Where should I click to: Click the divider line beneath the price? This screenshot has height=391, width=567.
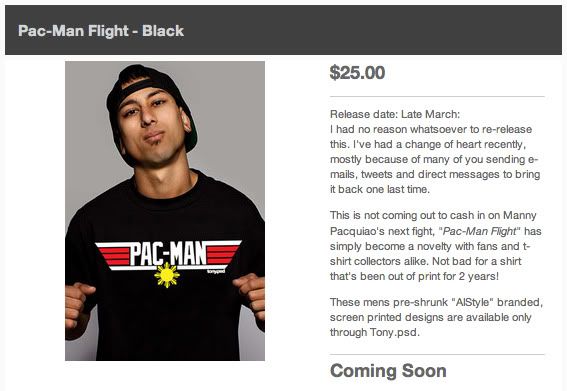click(437, 97)
